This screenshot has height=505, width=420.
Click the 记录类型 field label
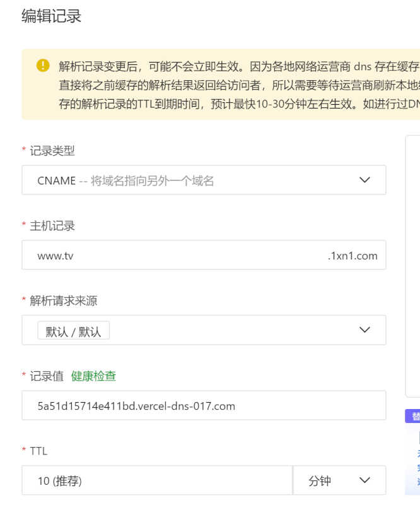[52, 151]
